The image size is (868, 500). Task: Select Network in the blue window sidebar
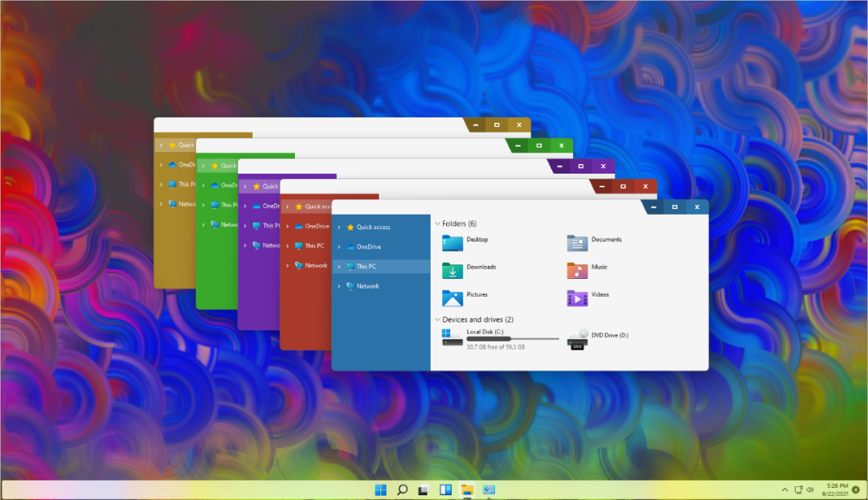367,286
